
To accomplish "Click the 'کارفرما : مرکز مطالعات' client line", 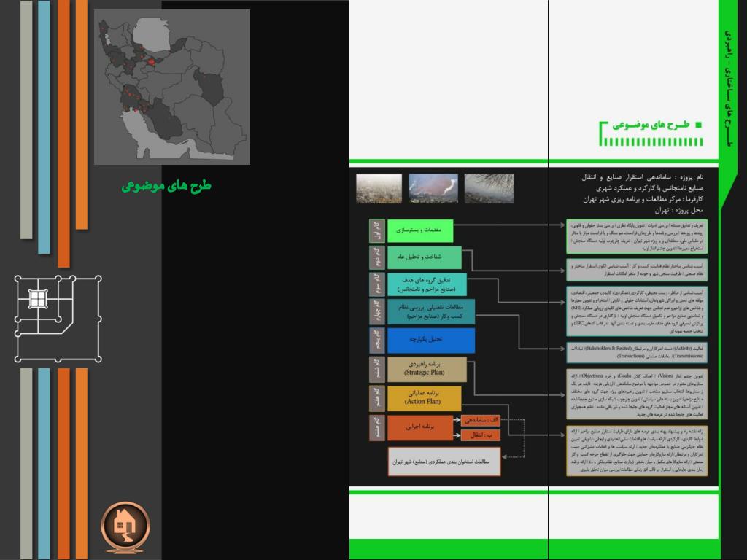I will click(643, 199).
